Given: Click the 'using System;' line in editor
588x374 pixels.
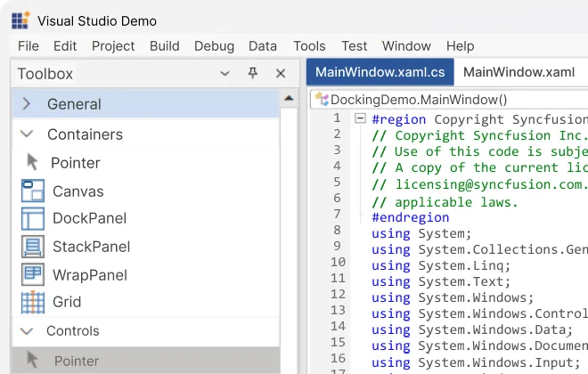Looking at the screenshot, I should click(421, 234).
